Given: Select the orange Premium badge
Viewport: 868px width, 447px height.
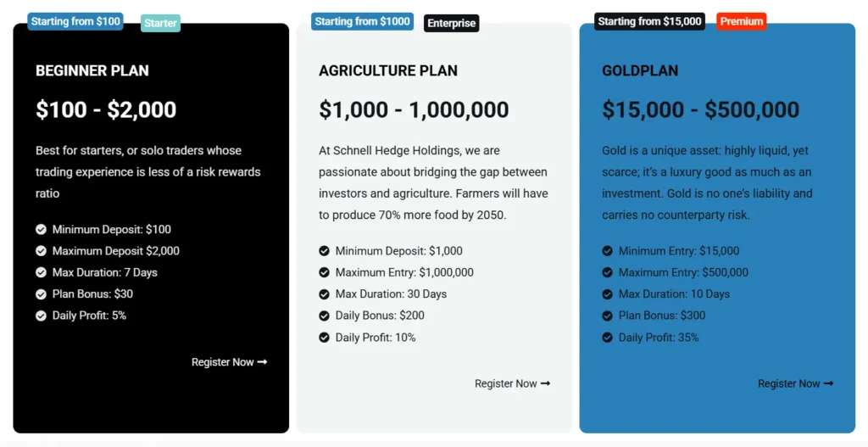Looking at the screenshot, I should point(742,21).
